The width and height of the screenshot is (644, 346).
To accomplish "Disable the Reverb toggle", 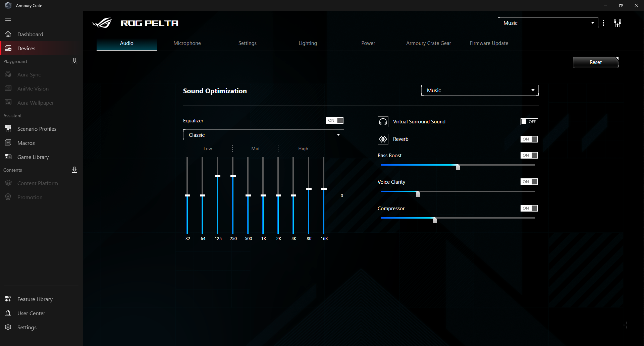I will pyautogui.click(x=529, y=139).
